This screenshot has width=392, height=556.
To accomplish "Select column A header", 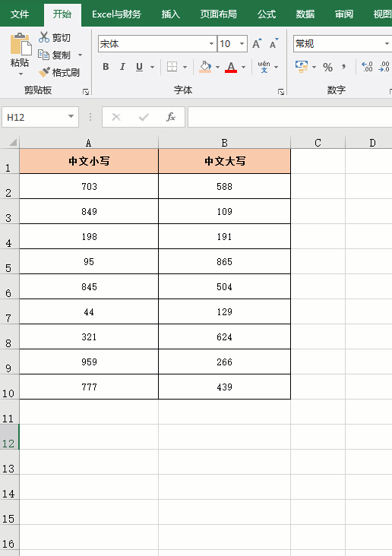I will tap(89, 143).
